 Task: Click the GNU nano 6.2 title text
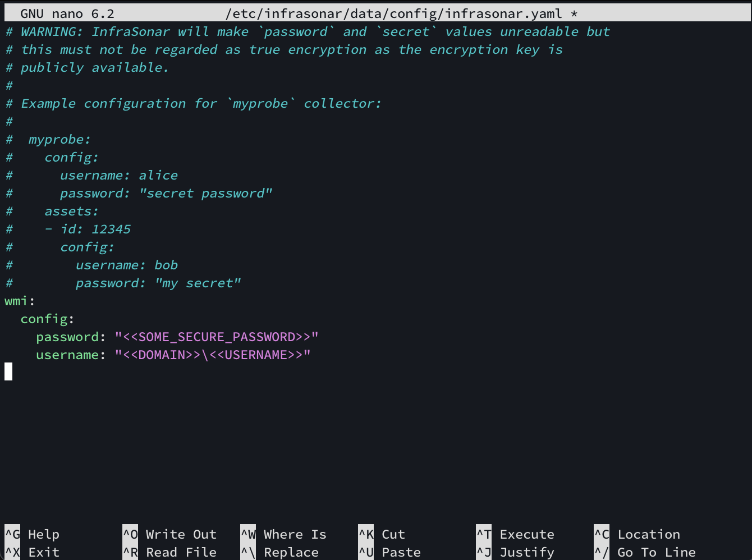(67, 13)
